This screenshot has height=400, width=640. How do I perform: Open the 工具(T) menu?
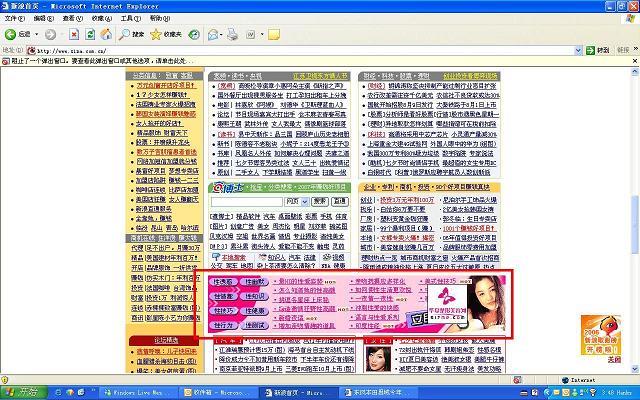click(x=131, y=18)
